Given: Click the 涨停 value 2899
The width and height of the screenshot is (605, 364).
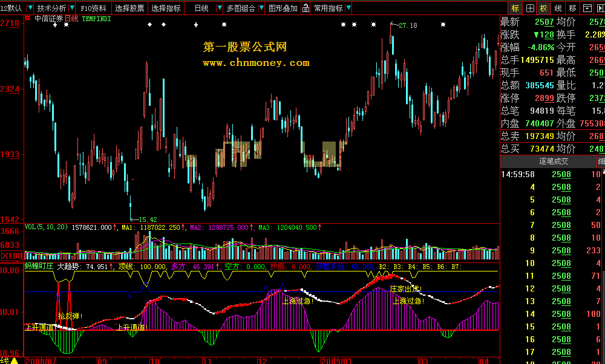Looking at the screenshot, I should pyautogui.click(x=544, y=99).
